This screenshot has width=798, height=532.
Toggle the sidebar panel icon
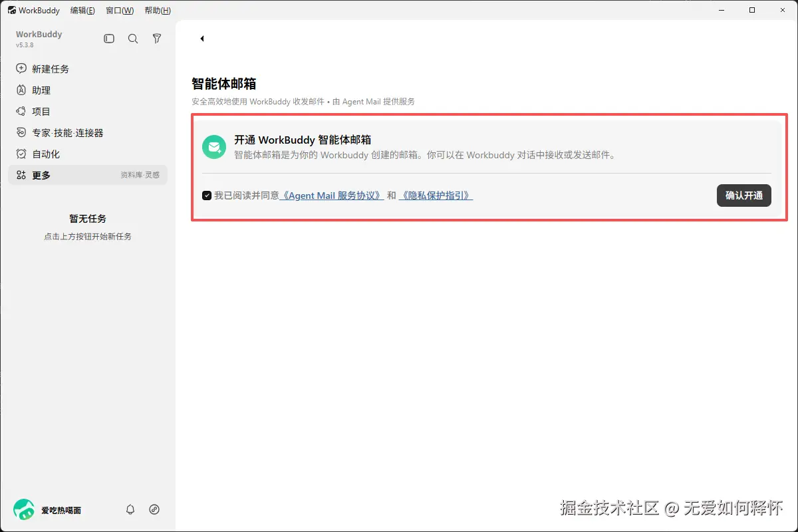click(109, 39)
